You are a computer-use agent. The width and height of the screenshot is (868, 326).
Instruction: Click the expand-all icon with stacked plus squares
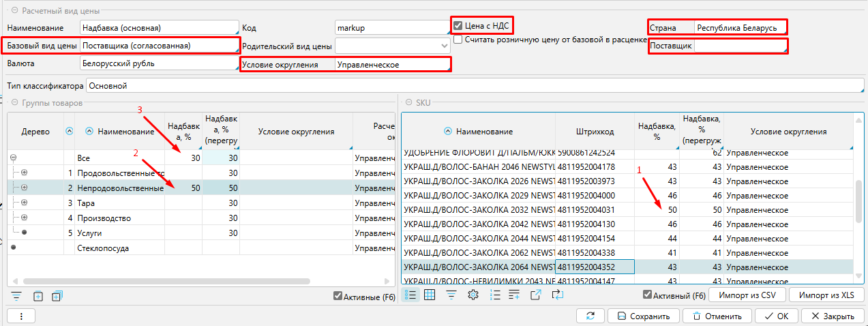point(57,296)
